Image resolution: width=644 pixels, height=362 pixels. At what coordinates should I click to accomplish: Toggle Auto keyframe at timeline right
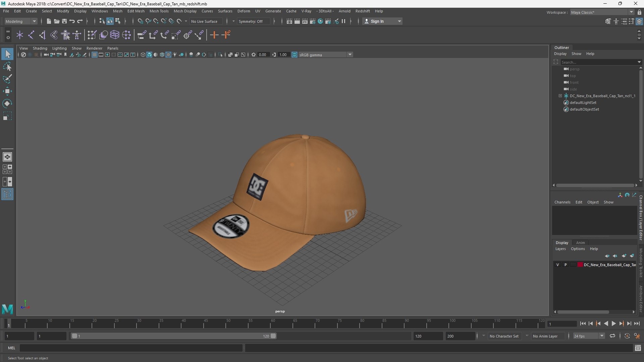(627, 336)
